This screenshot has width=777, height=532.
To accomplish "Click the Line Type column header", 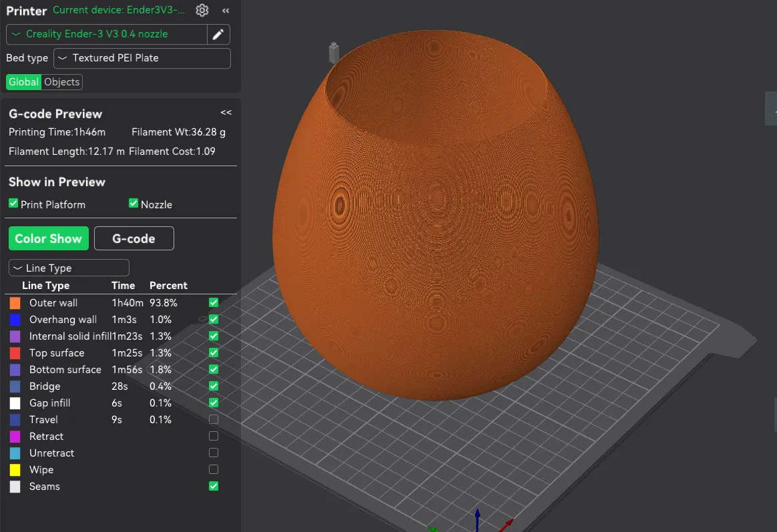I will pyautogui.click(x=45, y=285).
